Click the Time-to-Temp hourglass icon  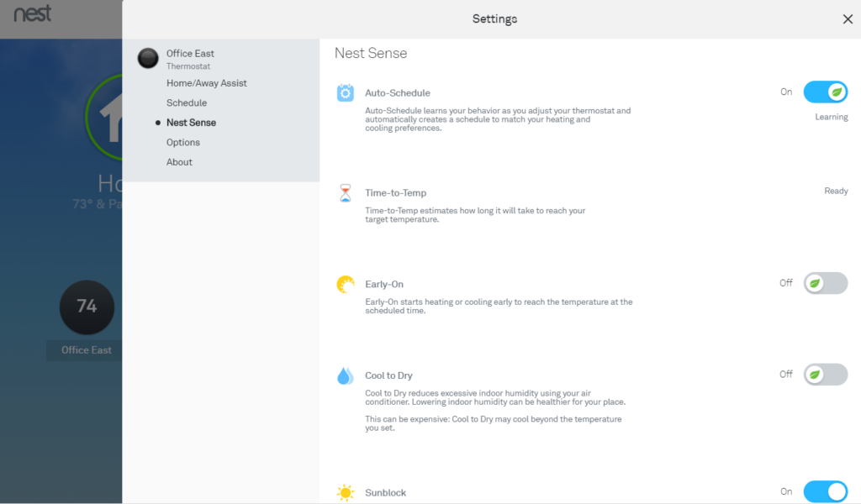pos(346,193)
